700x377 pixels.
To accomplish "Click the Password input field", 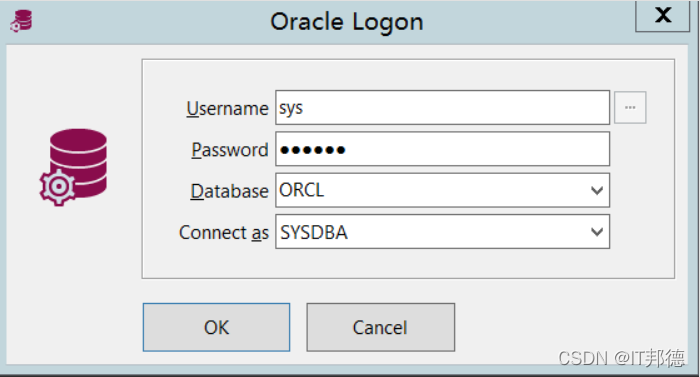I will (x=442, y=149).
